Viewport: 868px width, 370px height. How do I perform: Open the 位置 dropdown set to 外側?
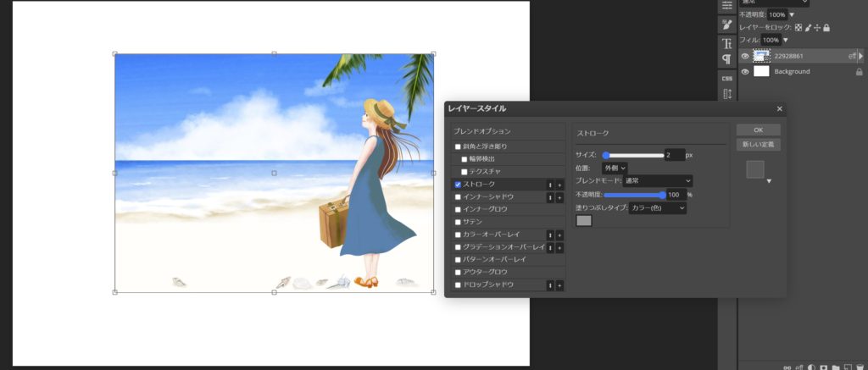[x=615, y=168]
